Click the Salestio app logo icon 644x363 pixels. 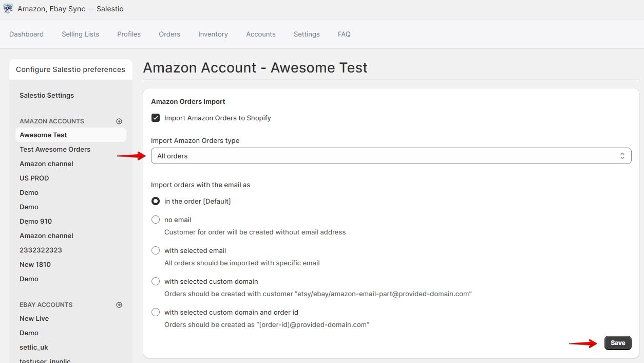coord(8,8)
